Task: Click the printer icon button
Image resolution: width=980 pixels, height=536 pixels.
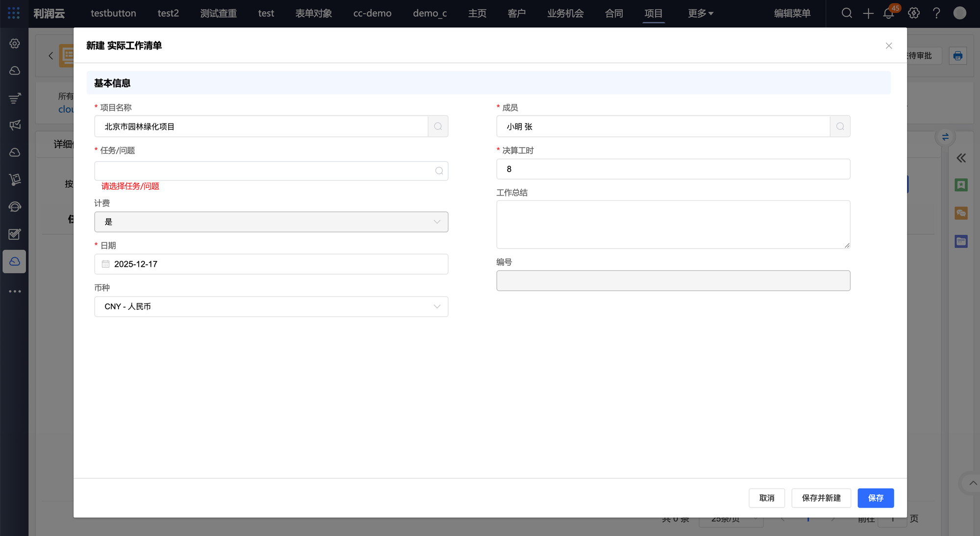Action: click(x=957, y=56)
